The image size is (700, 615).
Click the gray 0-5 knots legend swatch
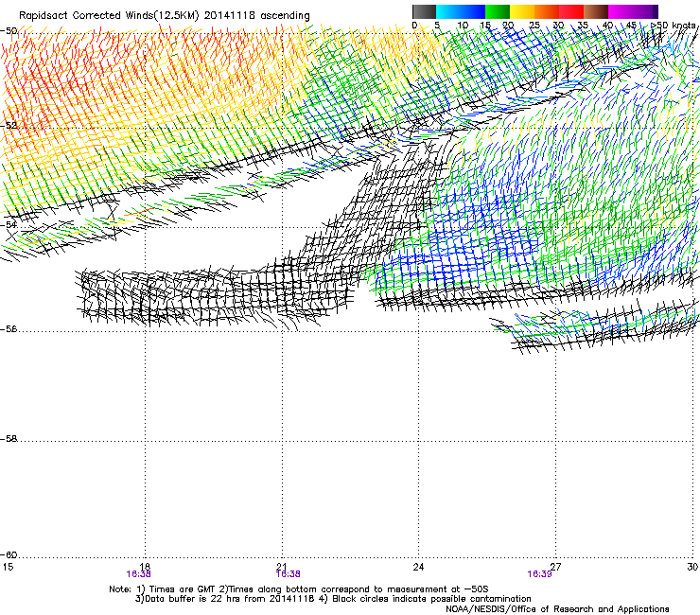click(x=425, y=11)
